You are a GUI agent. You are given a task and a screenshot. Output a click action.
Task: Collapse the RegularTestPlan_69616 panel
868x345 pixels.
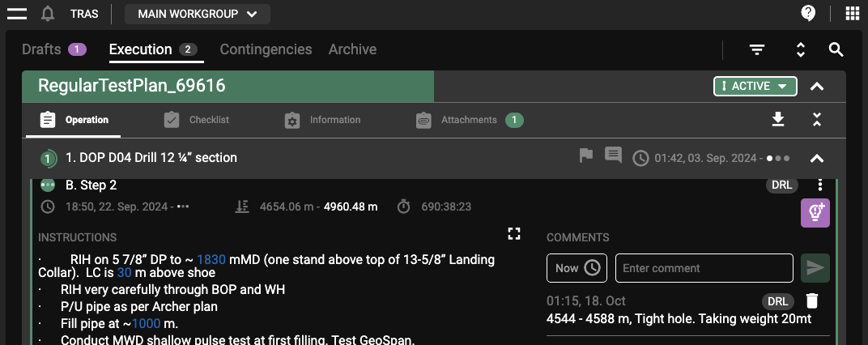tap(817, 86)
